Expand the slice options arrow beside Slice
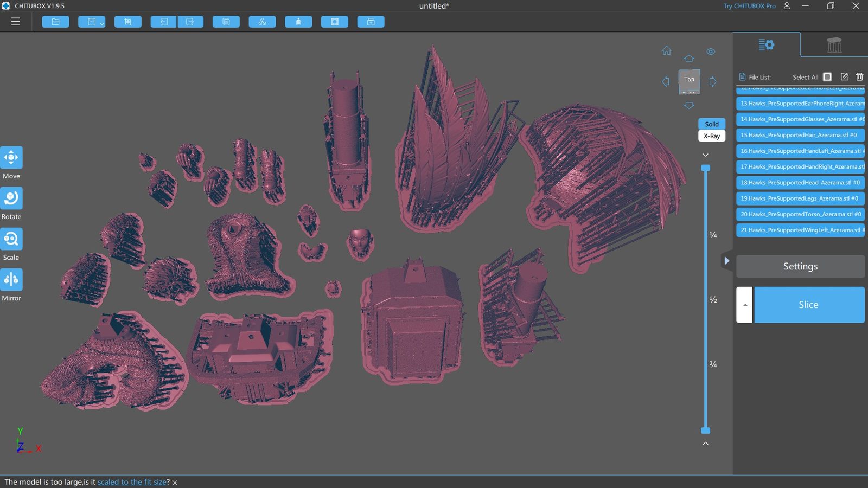 (x=744, y=305)
